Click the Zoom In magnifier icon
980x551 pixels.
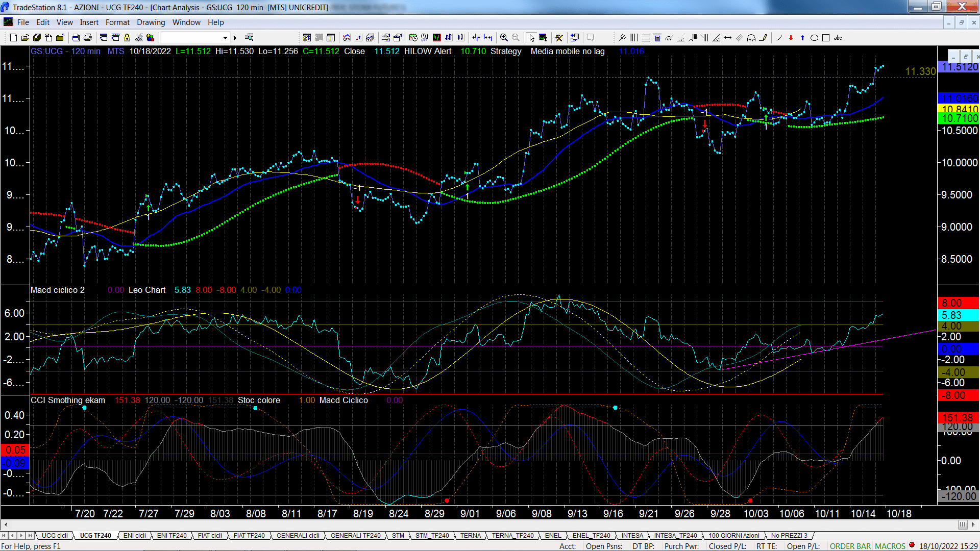click(504, 38)
